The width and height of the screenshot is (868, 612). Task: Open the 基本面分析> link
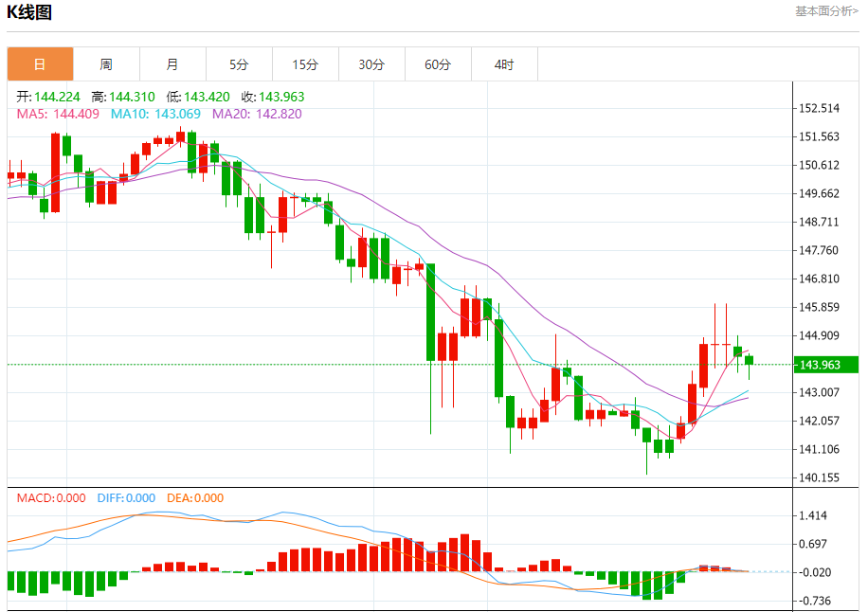[x=826, y=11]
